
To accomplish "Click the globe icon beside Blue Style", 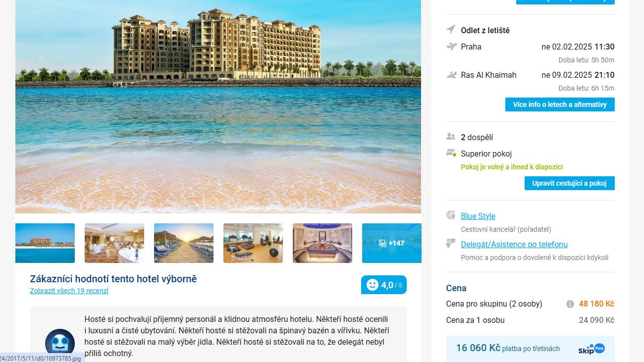I will [x=451, y=215].
